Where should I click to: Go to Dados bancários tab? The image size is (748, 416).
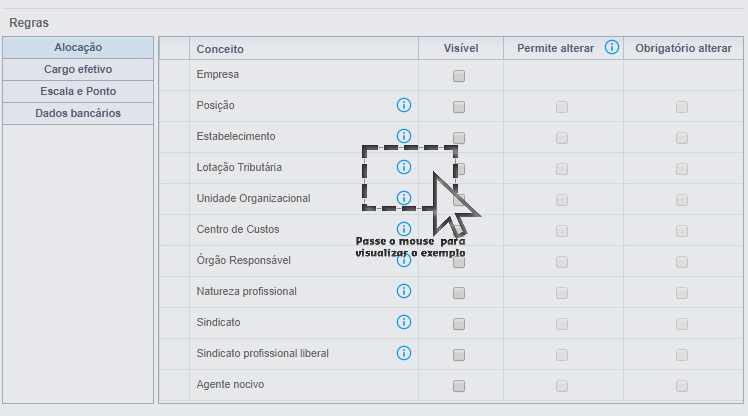click(78, 113)
